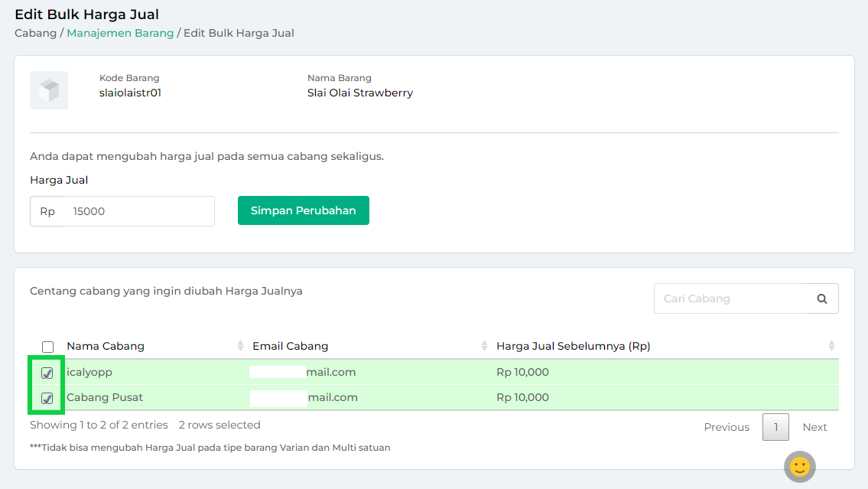Uncheck the Cabang Pusat checkbox
868x489 pixels.
click(47, 399)
